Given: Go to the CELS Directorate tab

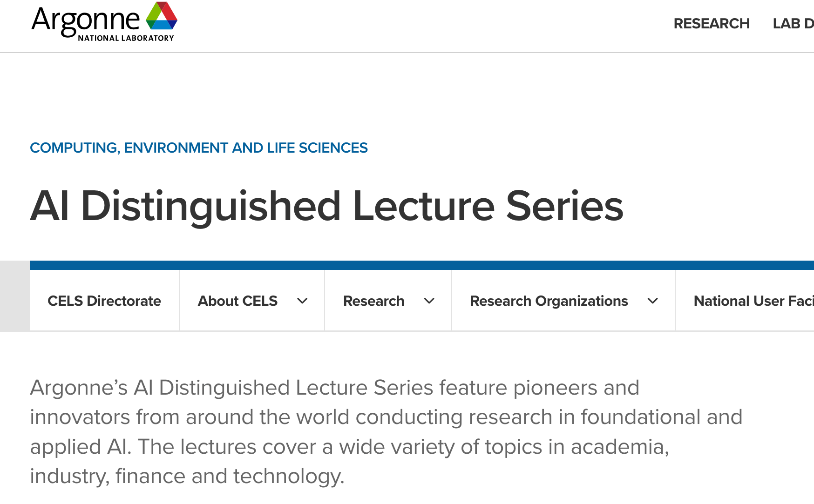Looking at the screenshot, I should [104, 301].
